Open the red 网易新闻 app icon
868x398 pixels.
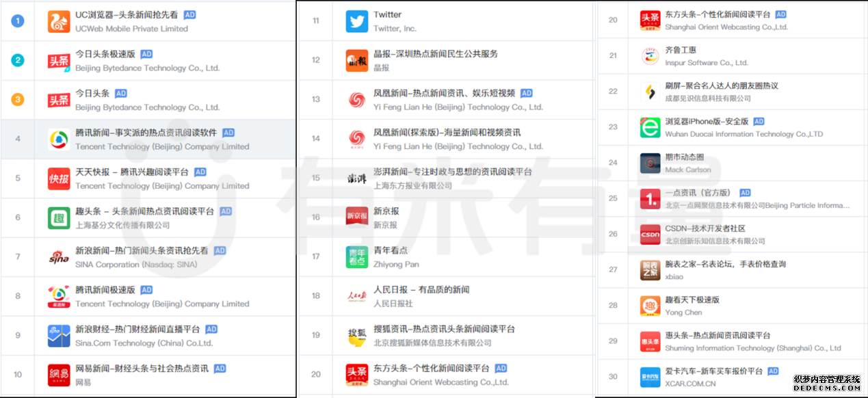[x=59, y=375]
